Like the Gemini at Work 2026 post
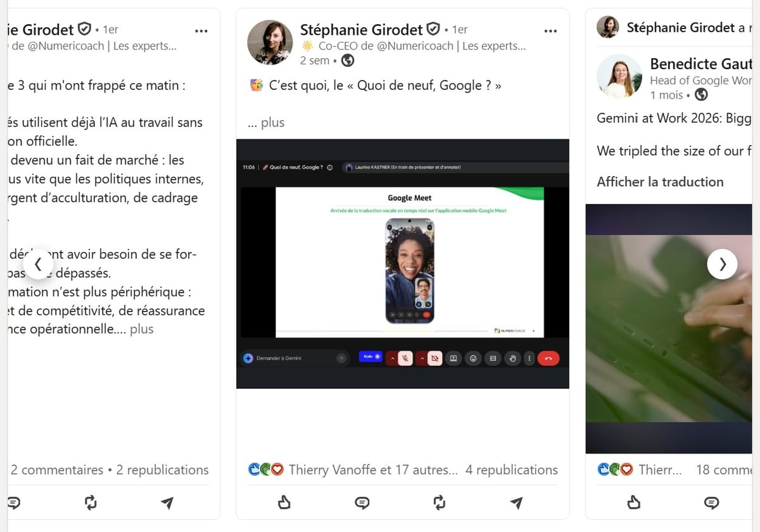The height and width of the screenshot is (532, 760). coord(633,503)
